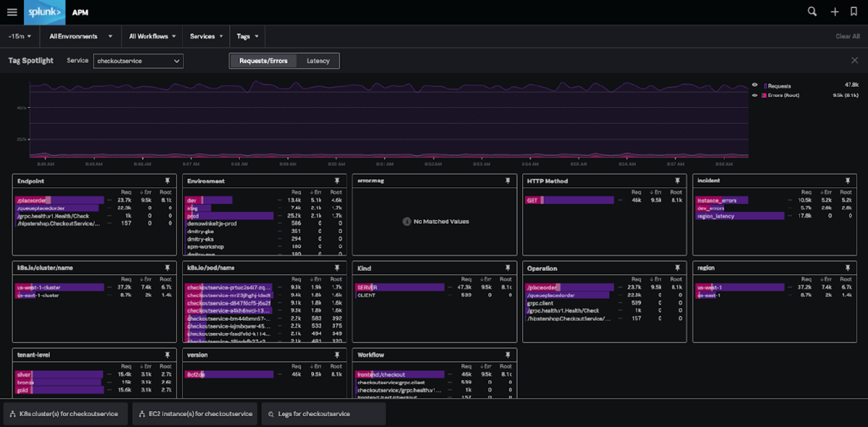This screenshot has height=427, width=868.
Task: Open the search icon in the top bar
Action: tap(812, 12)
